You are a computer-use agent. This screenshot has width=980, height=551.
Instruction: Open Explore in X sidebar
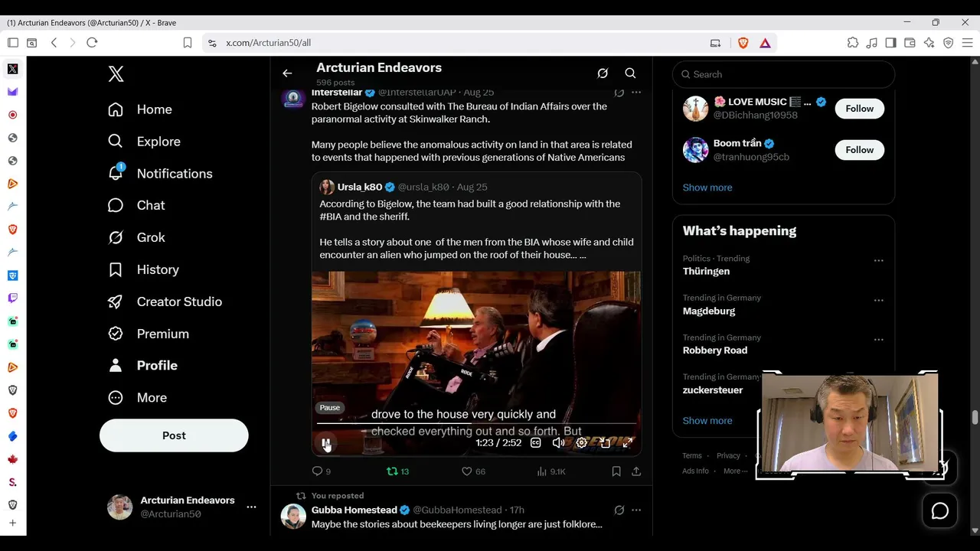(145, 142)
